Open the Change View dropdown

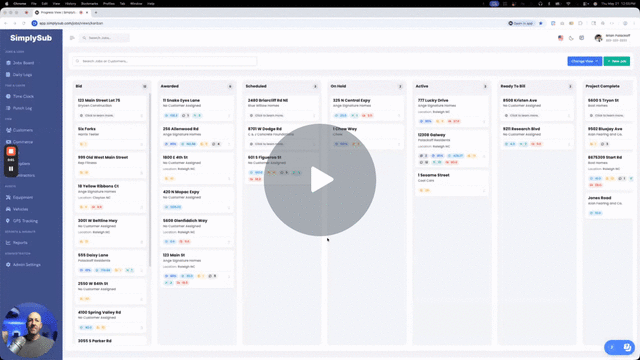click(584, 61)
